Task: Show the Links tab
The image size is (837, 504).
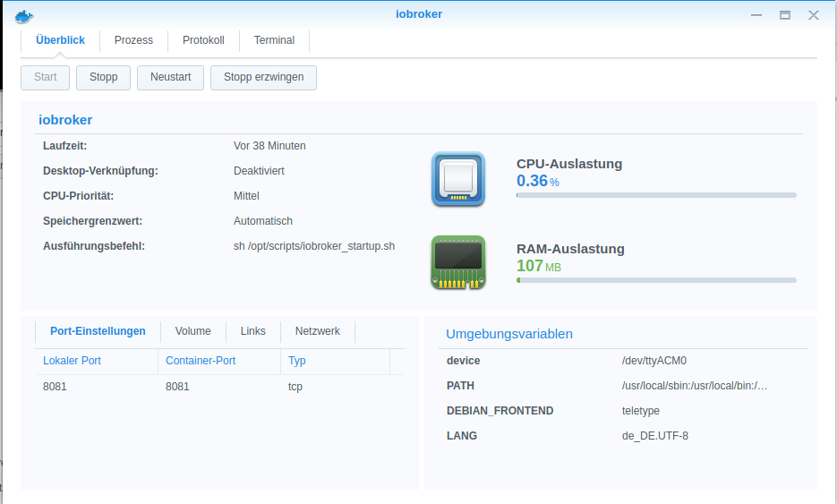Action: 253,331
